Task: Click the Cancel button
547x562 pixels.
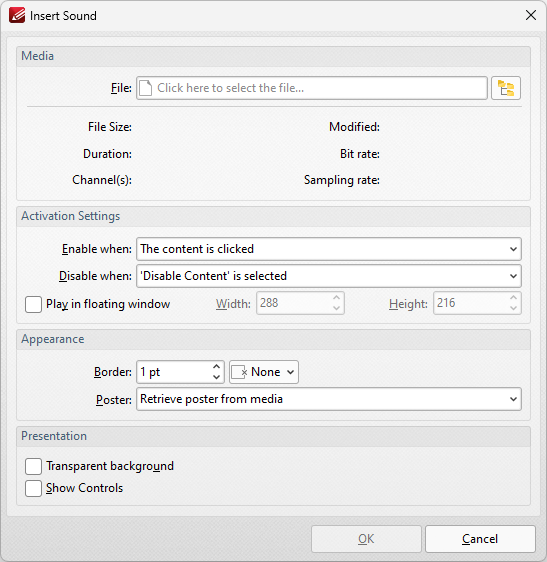Action: tap(480, 539)
